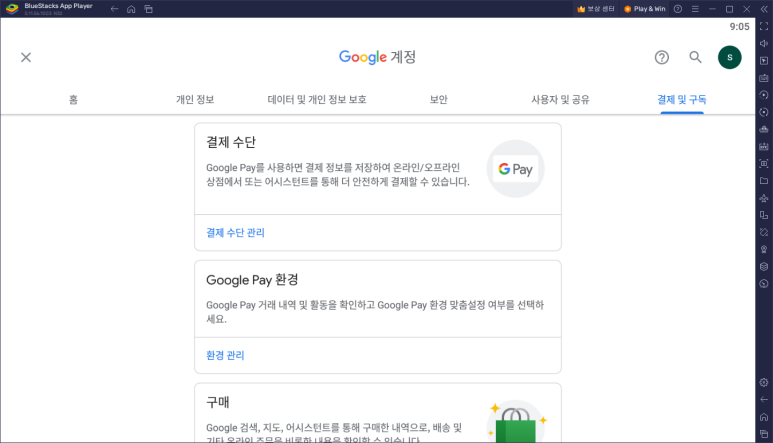Open BlueStacks home from title bar
This screenshot has width=773, height=443.
pyautogui.click(x=131, y=9)
